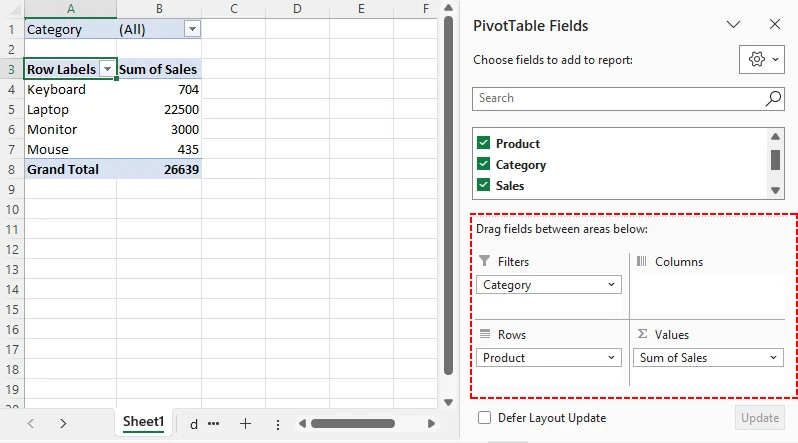The image size is (798, 443).
Task: Click the Search fields input box
Action: tap(618, 98)
